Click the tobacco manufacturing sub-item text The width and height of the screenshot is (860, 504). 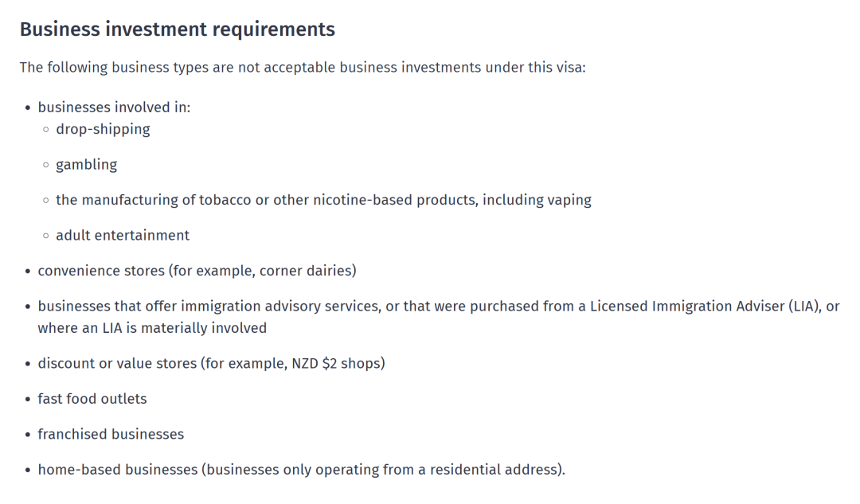click(x=323, y=200)
